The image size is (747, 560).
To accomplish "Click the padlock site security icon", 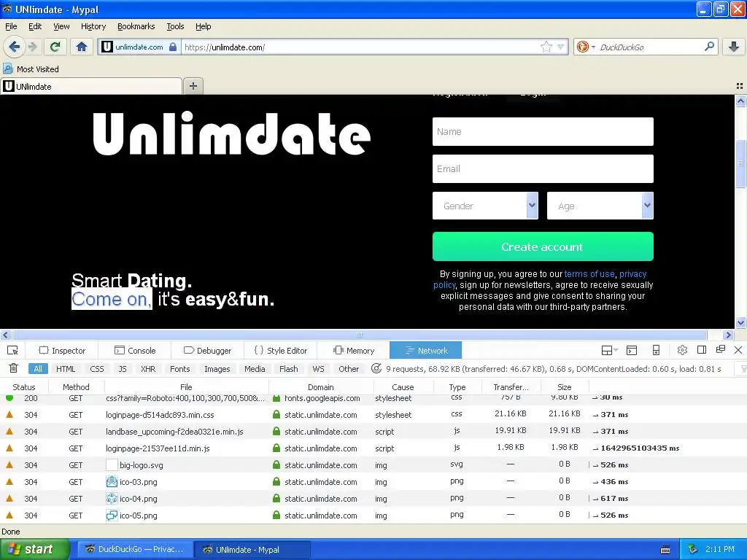I will [173, 47].
